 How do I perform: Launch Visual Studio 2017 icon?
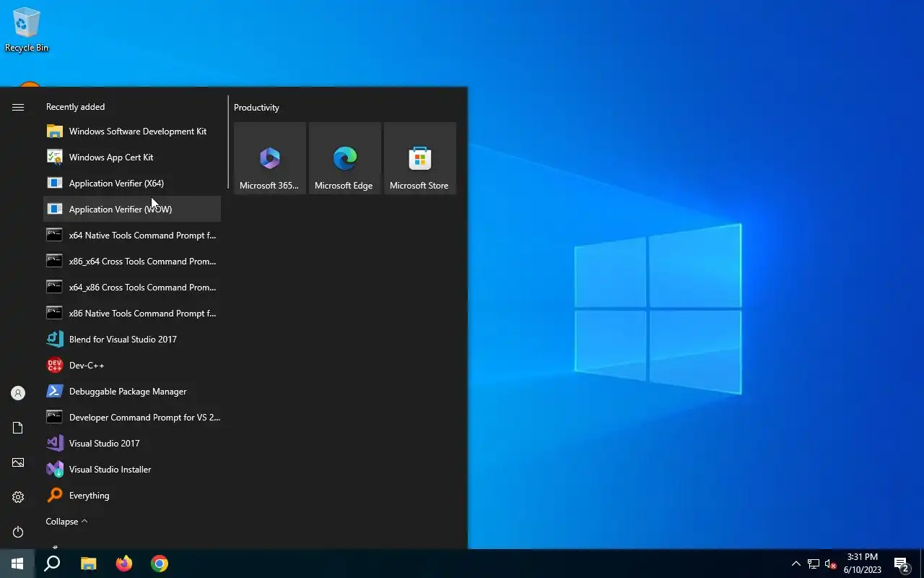coord(55,444)
